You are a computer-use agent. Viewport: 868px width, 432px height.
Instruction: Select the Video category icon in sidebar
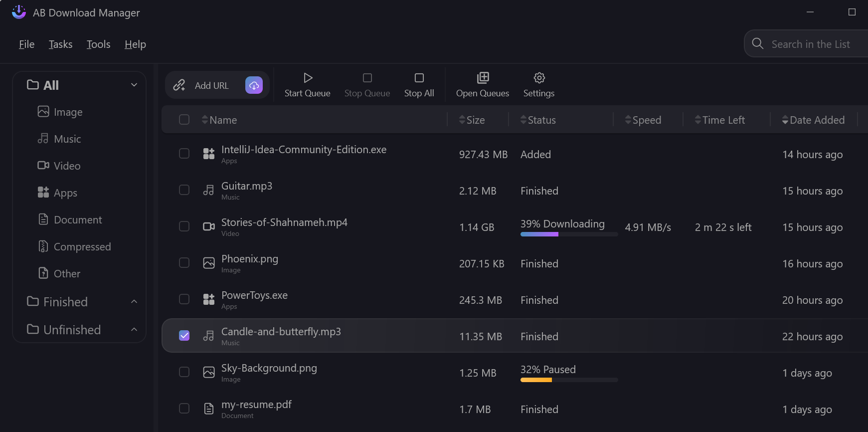point(43,166)
